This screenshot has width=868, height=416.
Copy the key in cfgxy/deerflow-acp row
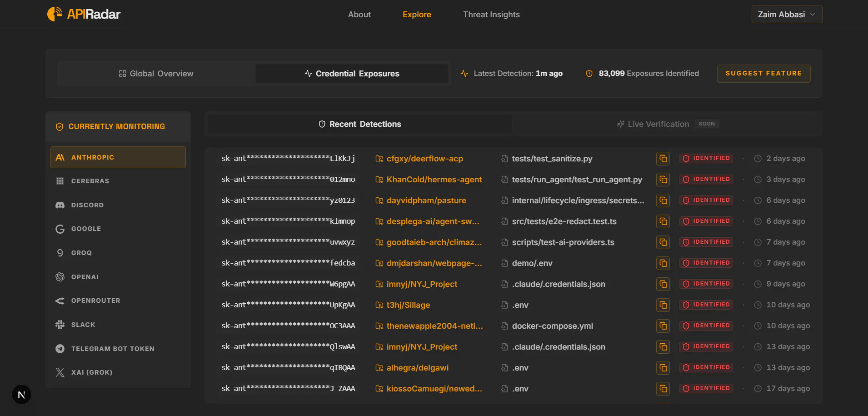[663, 159]
